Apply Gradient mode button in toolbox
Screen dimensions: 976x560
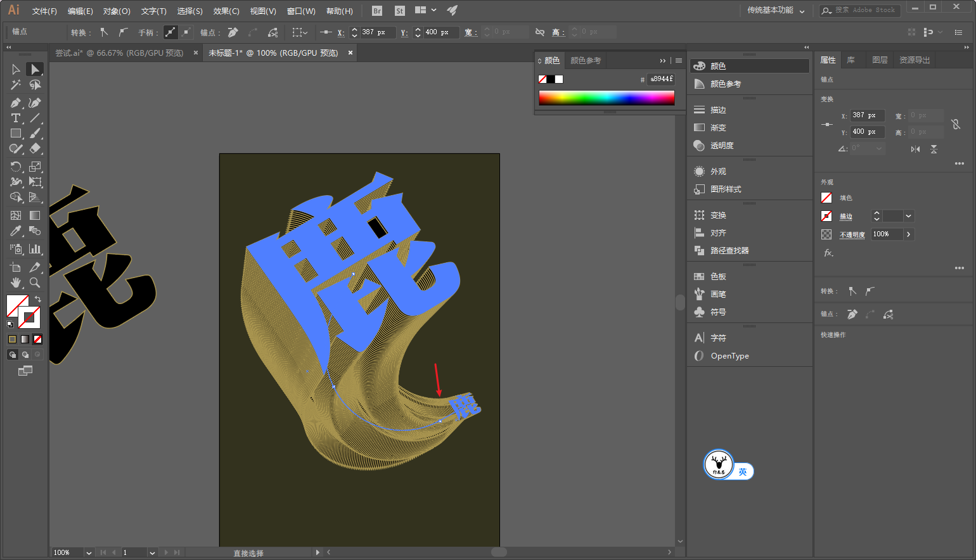tap(25, 340)
